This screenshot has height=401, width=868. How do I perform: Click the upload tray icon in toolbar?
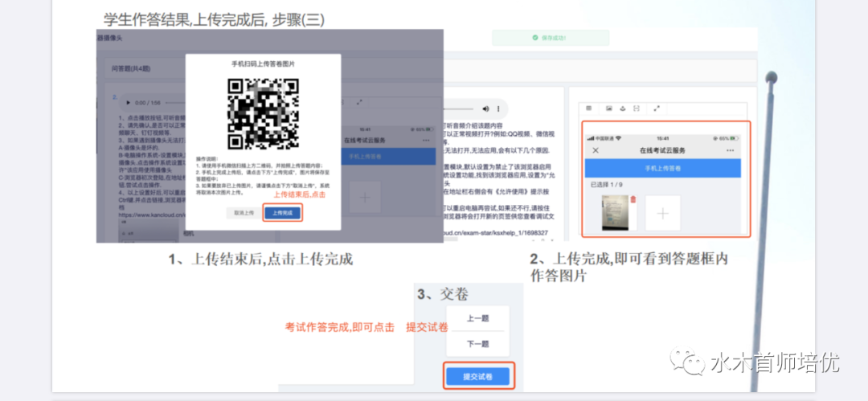(x=623, y=108)
